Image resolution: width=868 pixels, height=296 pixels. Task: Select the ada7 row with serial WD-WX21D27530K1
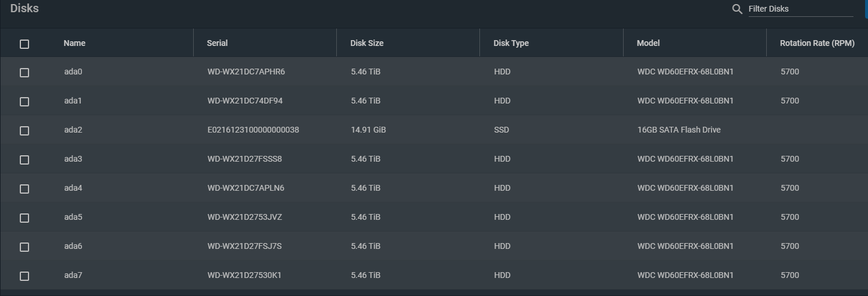coord(434,275)
